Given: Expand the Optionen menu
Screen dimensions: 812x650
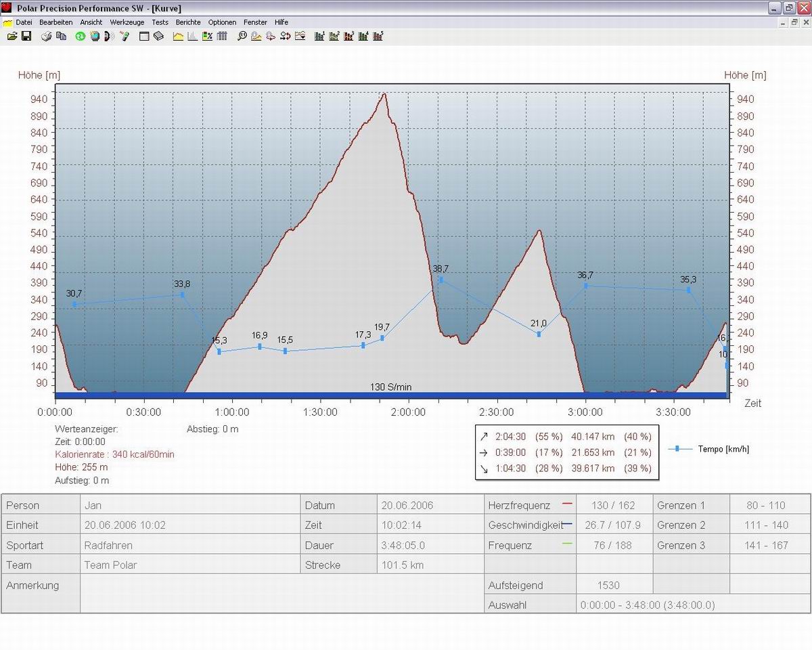Looking at the screenshot, I should [222, 22].
